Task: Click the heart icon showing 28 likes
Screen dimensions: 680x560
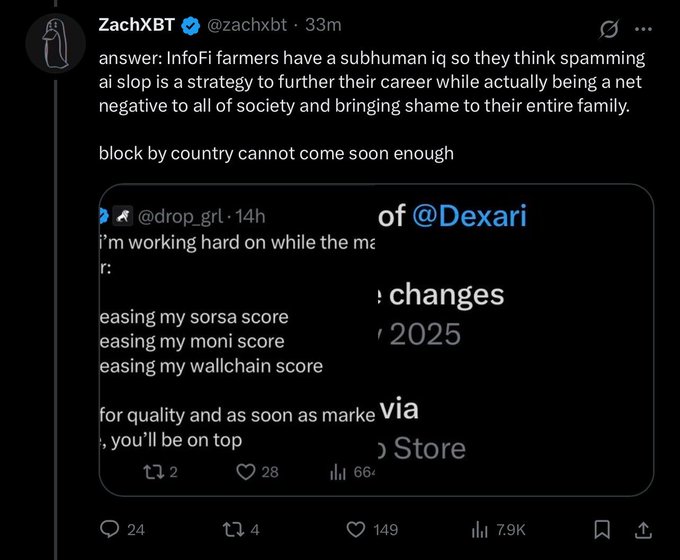Action: pyautogui.click(x=245, y=472)
